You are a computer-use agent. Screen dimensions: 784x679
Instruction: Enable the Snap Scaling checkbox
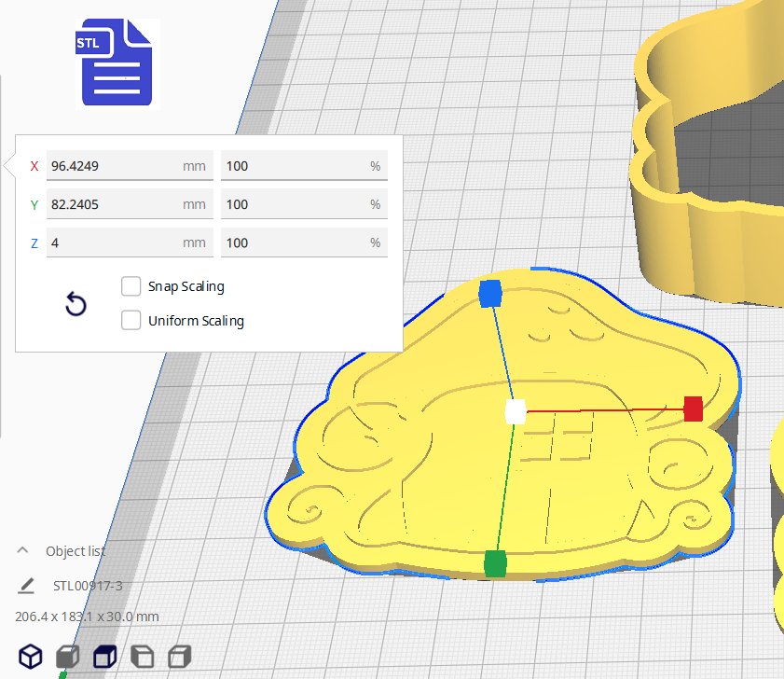coord(131,286)
